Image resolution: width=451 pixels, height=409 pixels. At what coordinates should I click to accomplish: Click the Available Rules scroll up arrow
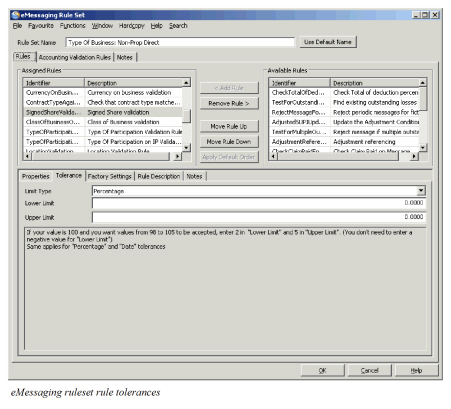coord(423,83)
